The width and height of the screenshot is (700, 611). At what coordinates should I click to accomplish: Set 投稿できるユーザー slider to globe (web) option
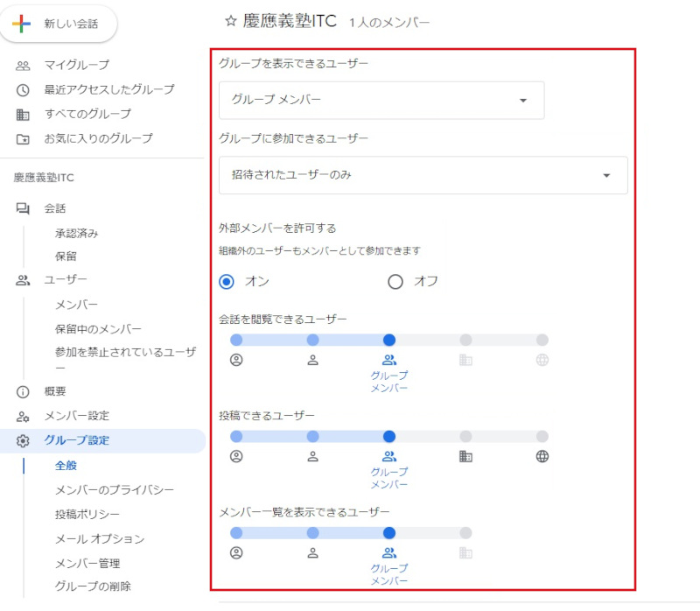pos(542,437)
